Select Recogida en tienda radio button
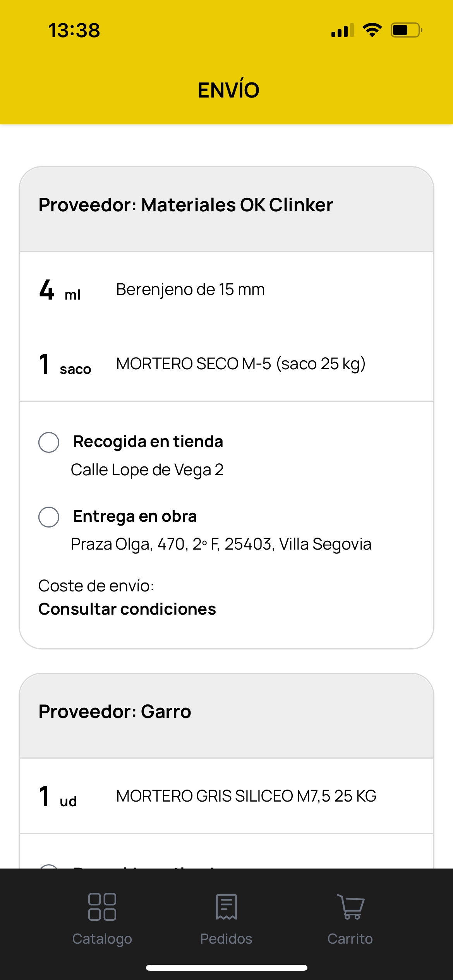 (x=49, y=442)
